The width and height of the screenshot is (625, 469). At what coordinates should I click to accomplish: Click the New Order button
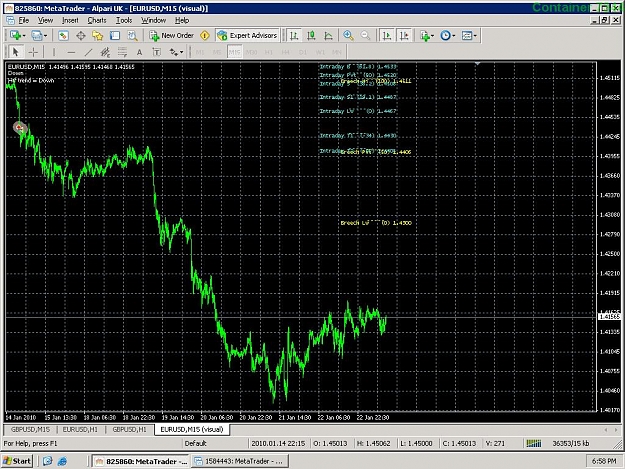tap(171, 35)
